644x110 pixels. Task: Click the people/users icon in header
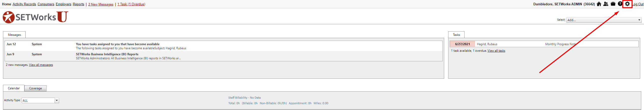pos(606,4)
